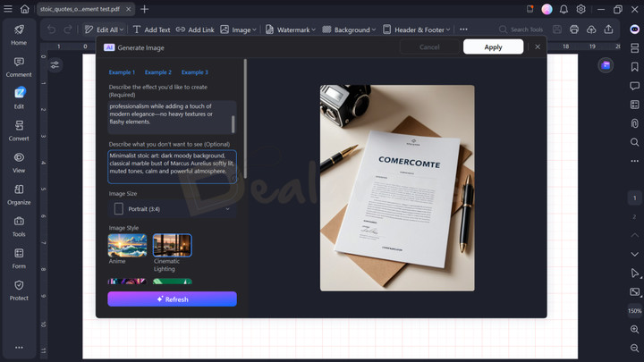Open the settings gear icon
The image size is (644, 362).
(x=580, y=9)
